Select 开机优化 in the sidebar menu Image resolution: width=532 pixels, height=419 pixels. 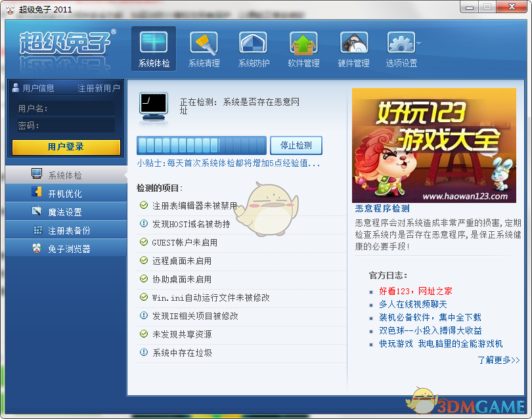pos(66,193)
